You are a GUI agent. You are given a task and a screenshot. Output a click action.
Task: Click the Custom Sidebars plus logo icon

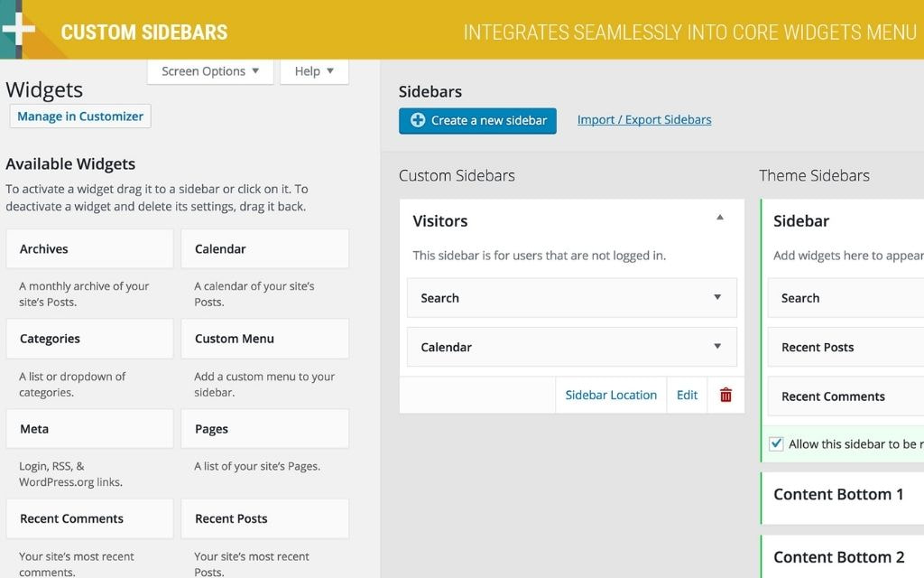[19, 30]
